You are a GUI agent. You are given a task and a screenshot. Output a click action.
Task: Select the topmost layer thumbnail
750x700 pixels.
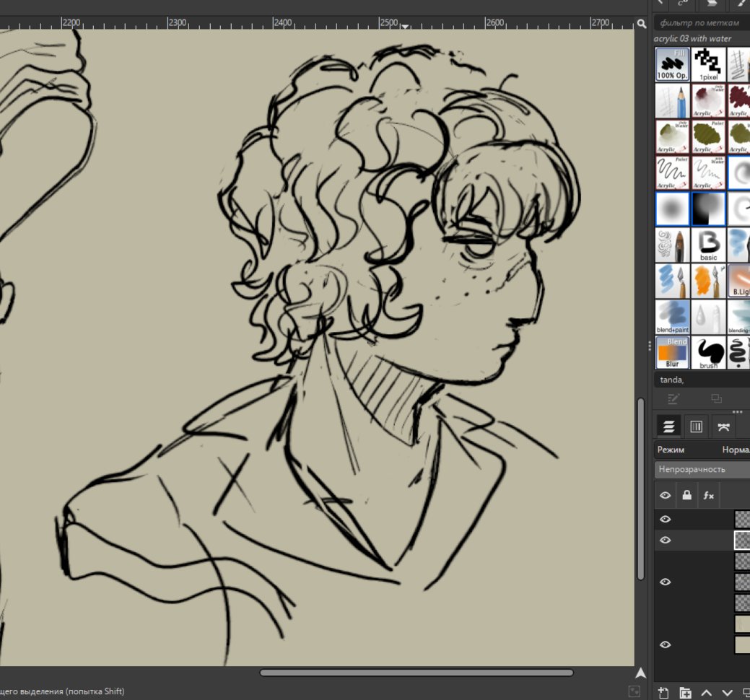point(742,519)
